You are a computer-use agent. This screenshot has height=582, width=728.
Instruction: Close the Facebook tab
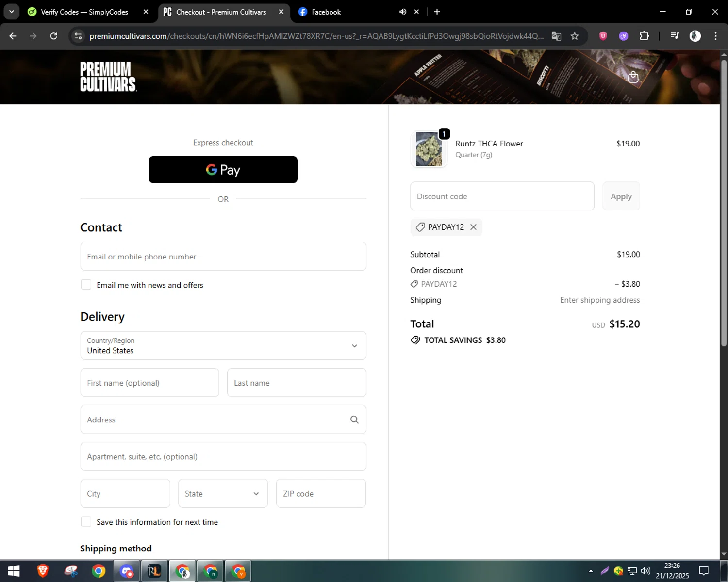(416, 12)
